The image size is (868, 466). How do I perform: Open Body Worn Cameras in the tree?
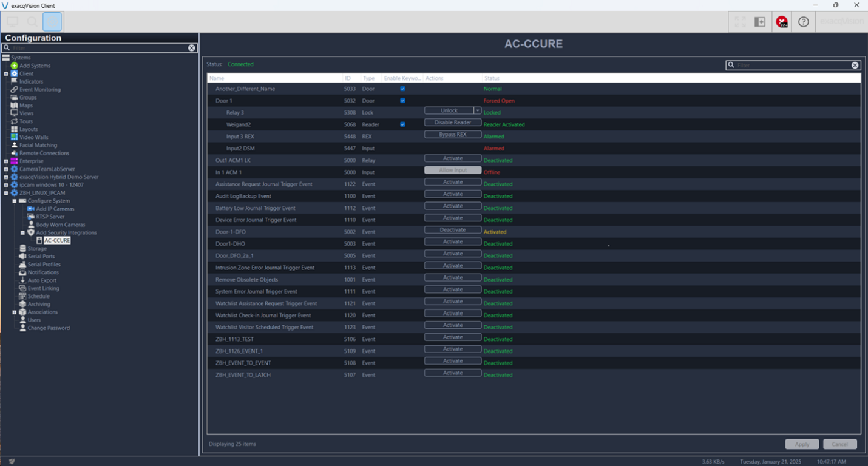61,225
